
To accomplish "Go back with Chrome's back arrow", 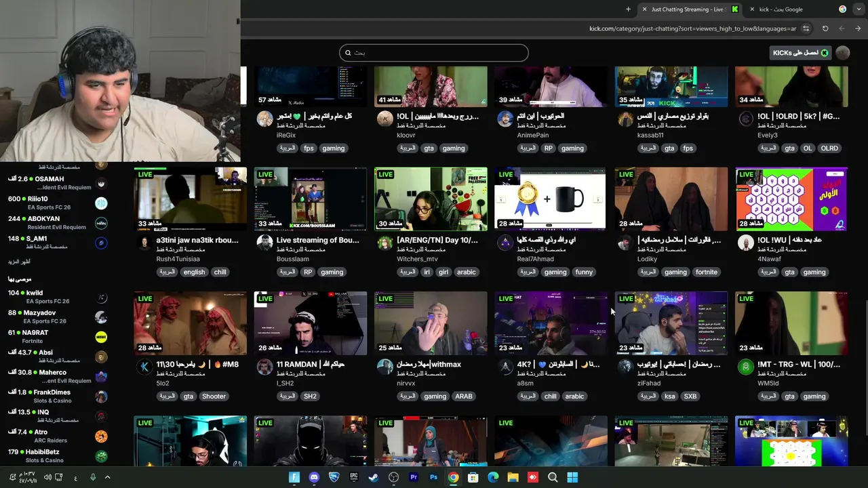I will coord(858,28).
